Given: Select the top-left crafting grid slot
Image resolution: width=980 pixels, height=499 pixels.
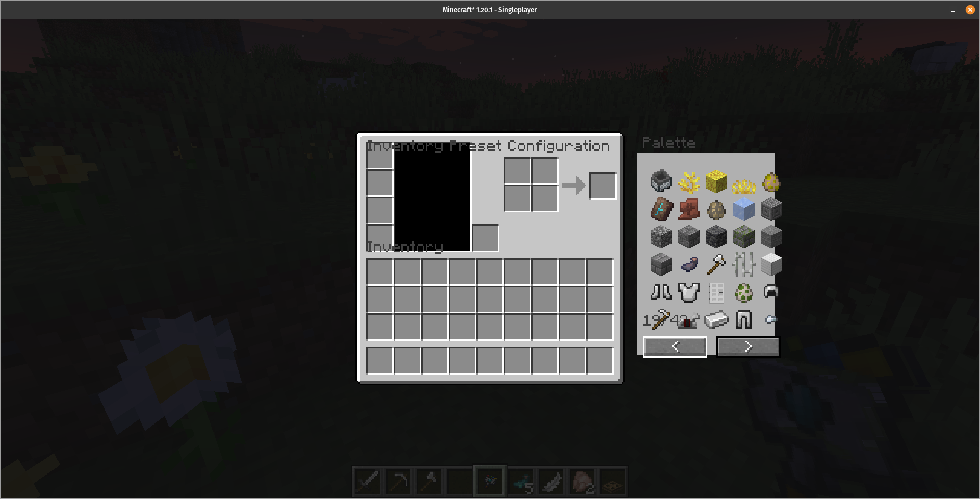Looking at the screenshot, I should tap(518, 171).
